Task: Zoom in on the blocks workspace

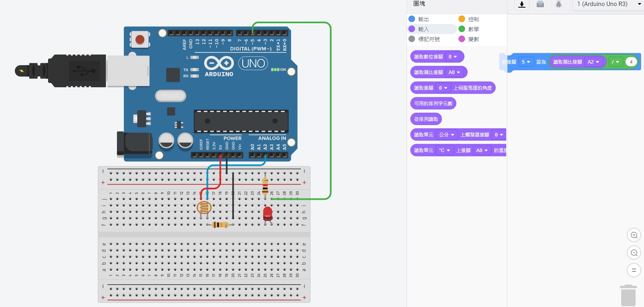Action: [634, 235]
